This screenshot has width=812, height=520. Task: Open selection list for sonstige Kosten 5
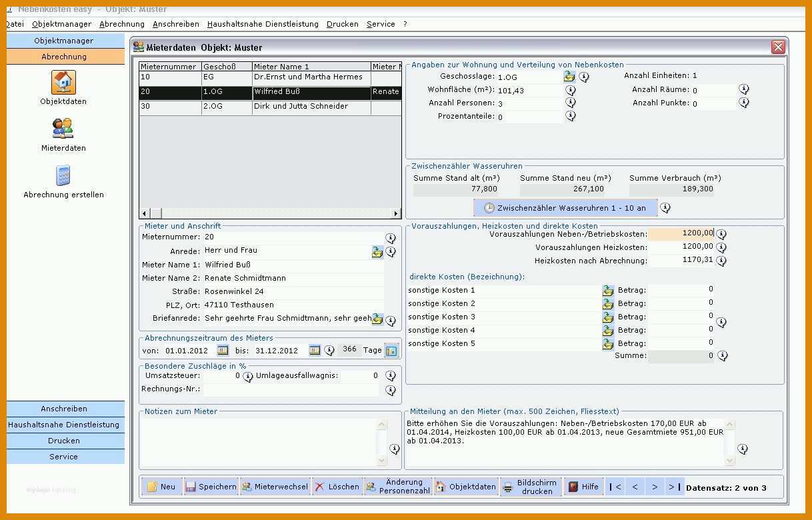click(608, 344)
